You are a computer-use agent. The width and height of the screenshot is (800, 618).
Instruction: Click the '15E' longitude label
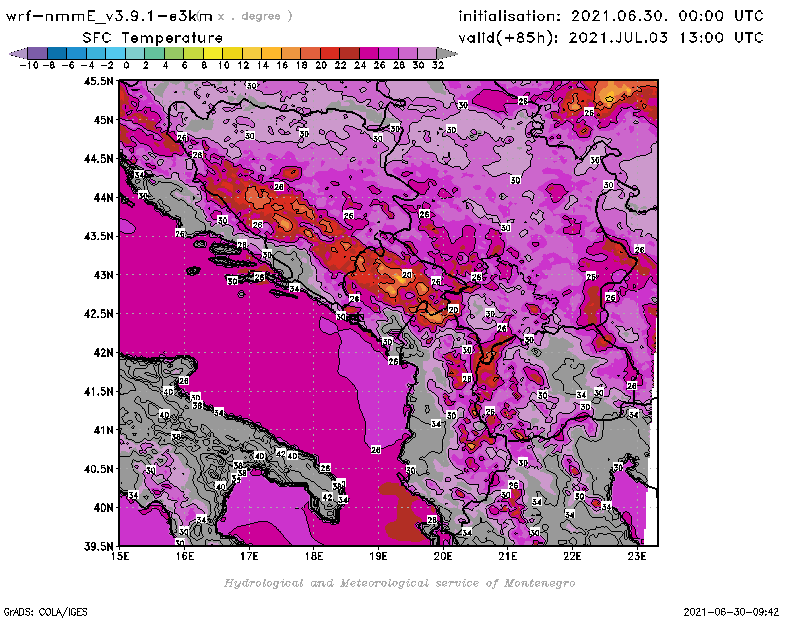(x=120, y=556)
